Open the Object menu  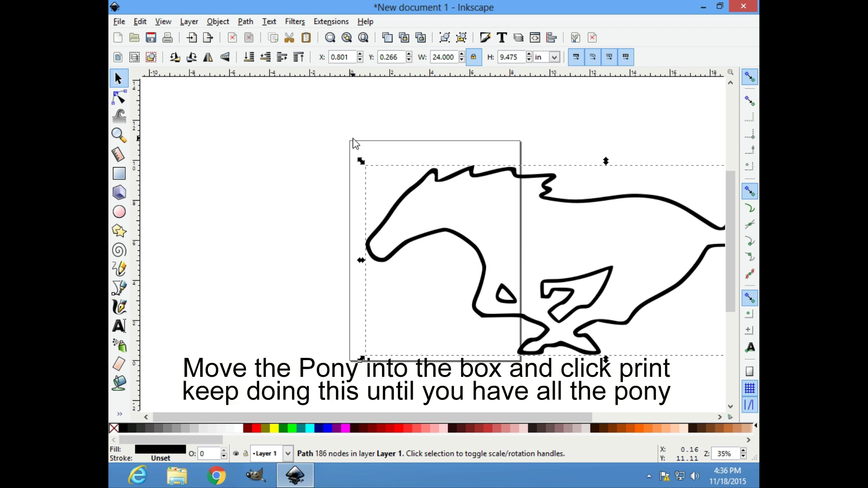(x=218, y=21)
